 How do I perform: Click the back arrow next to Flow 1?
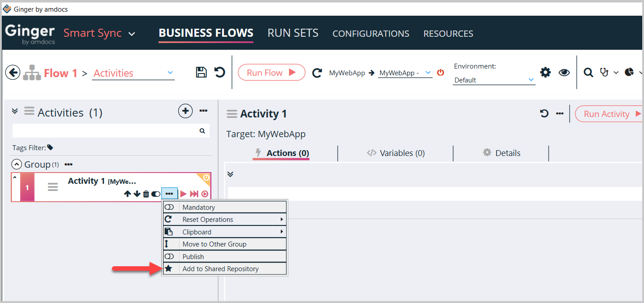[x=13, y=73]
